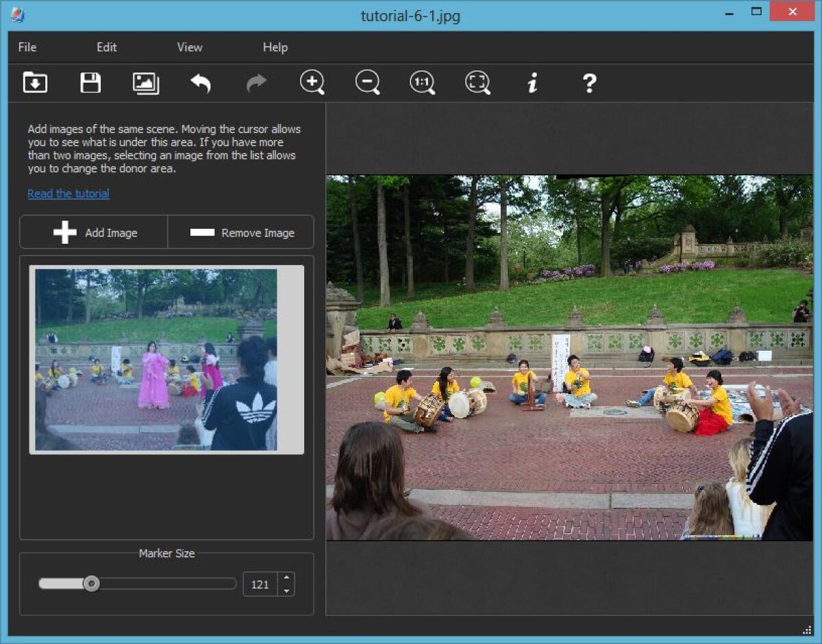Image resolution: width=822 pixels, height=644 pixels.
Task: Open the File menu
Action: pos(27,47)
